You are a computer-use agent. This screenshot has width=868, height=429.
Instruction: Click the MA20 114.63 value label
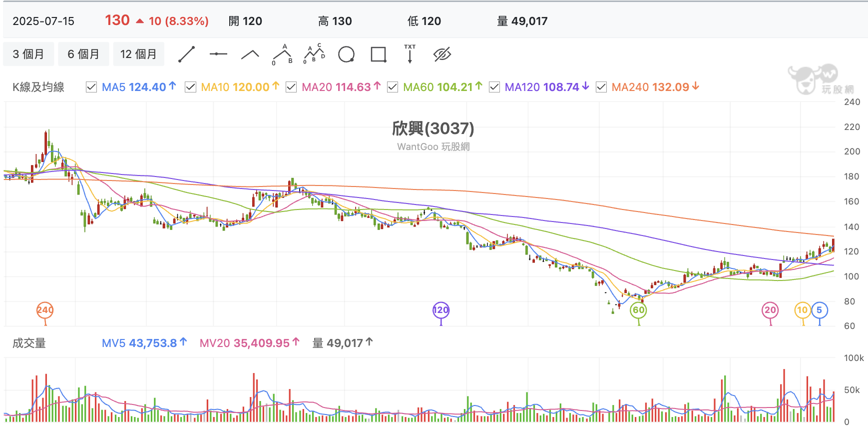342,87
